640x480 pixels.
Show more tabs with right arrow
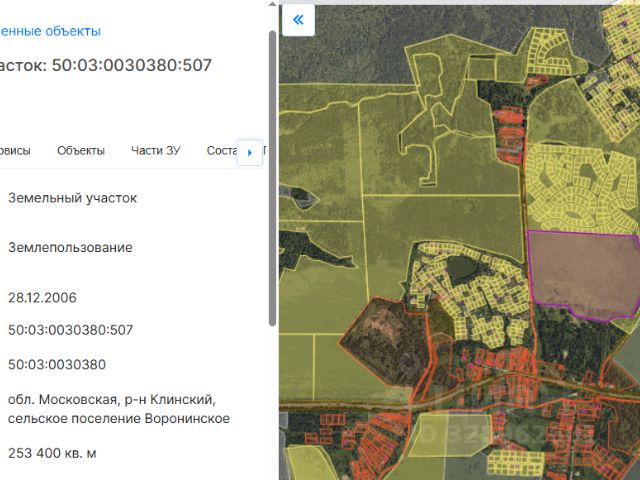click(249, 153)
